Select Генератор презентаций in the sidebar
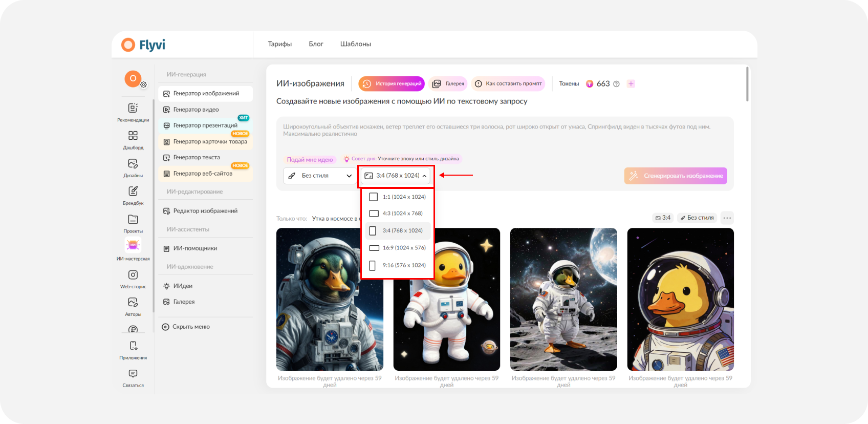 coord(206,125)
